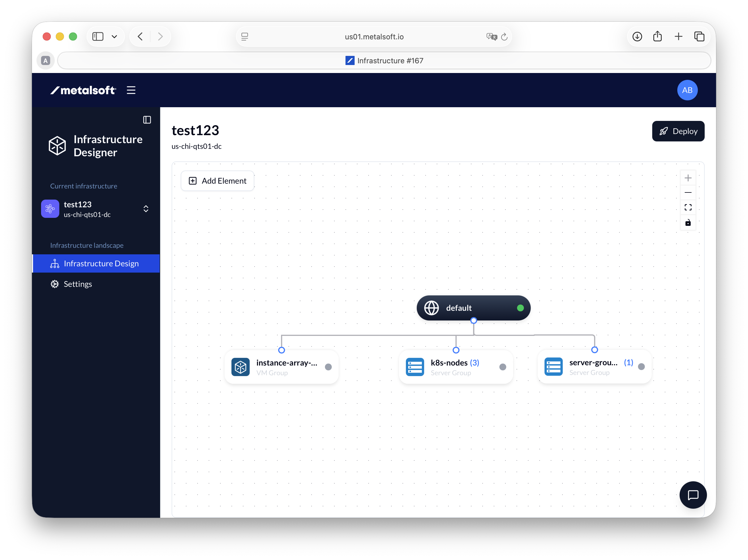
Task: Open a new browser tab
Action: coord(678,36)
